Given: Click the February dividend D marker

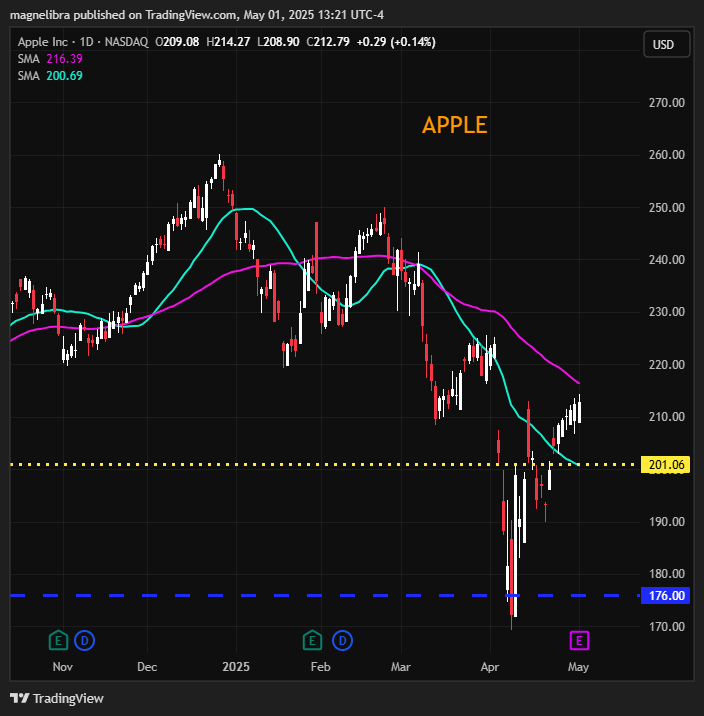Looking at the screenshot, I should point(342,640).
